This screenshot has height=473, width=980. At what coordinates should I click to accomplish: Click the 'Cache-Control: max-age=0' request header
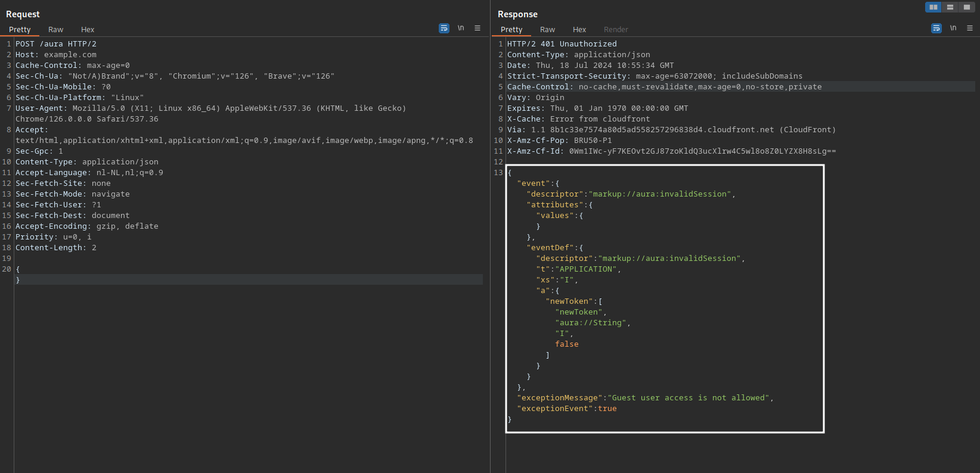[x=73, y=66]
